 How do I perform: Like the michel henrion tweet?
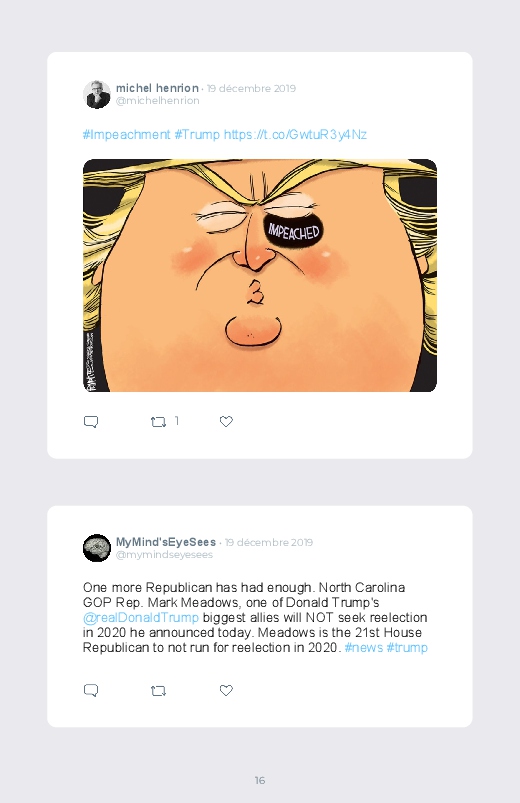point(226,421)
